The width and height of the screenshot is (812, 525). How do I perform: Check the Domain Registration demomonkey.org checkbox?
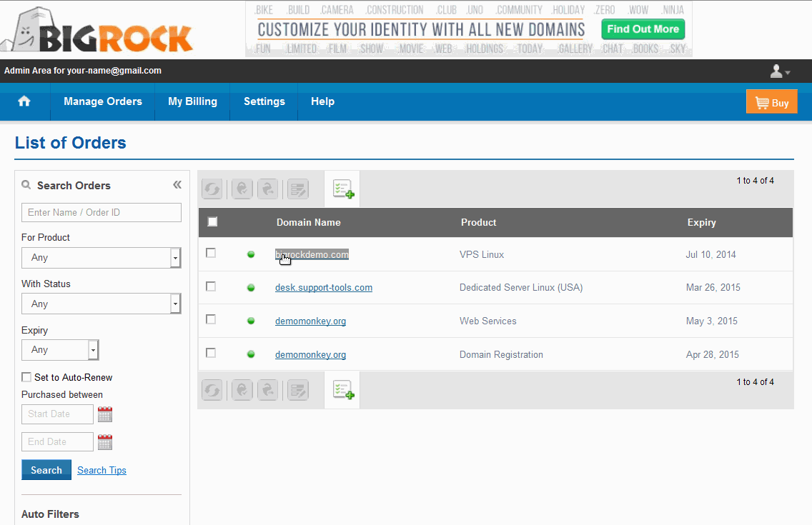pos(211,353)
